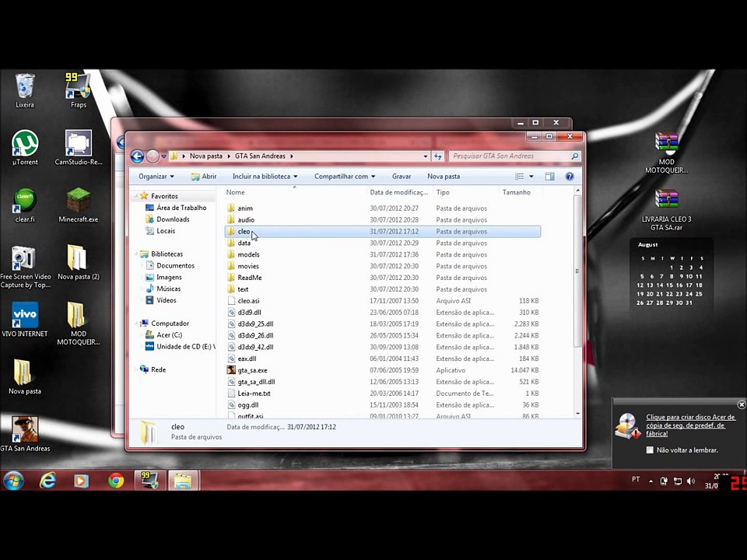Viewport: 747px width, 560px height.
Task: Select the gta_sa.exe file row
Action: click(383, 370)
